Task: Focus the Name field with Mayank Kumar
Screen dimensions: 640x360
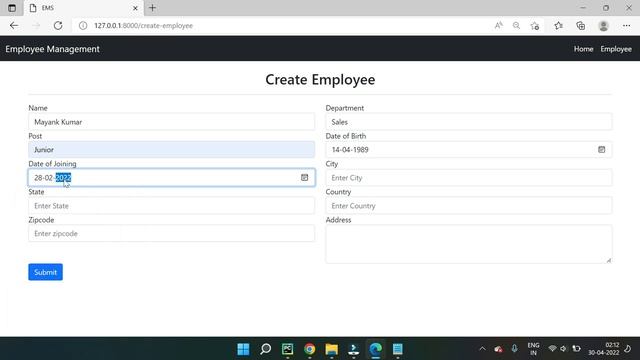Action: click(171, 122)
